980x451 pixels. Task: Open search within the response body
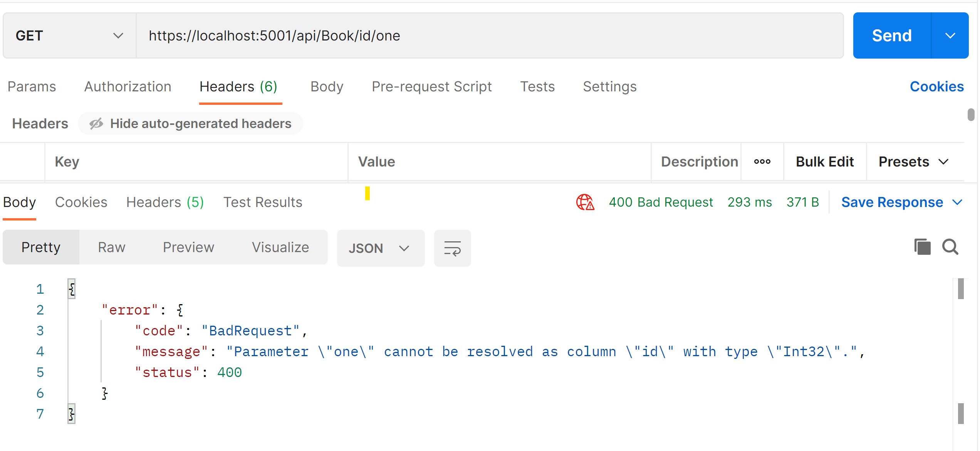[950, 247]
